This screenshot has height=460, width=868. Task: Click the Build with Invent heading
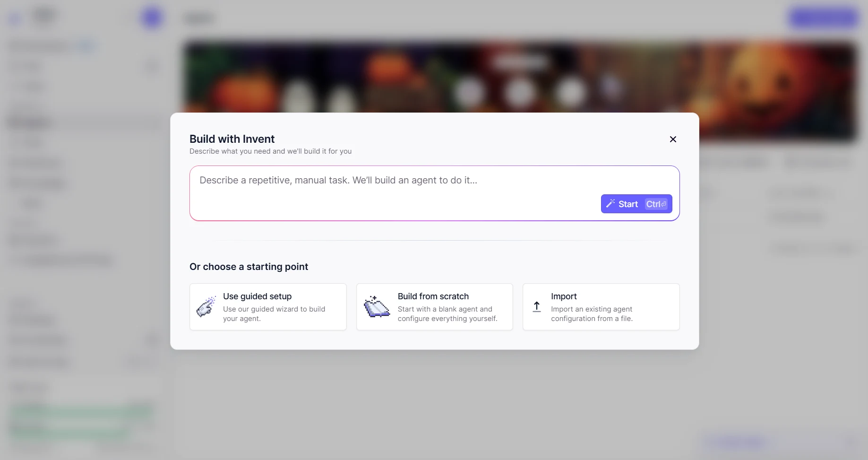click(232, 139)
